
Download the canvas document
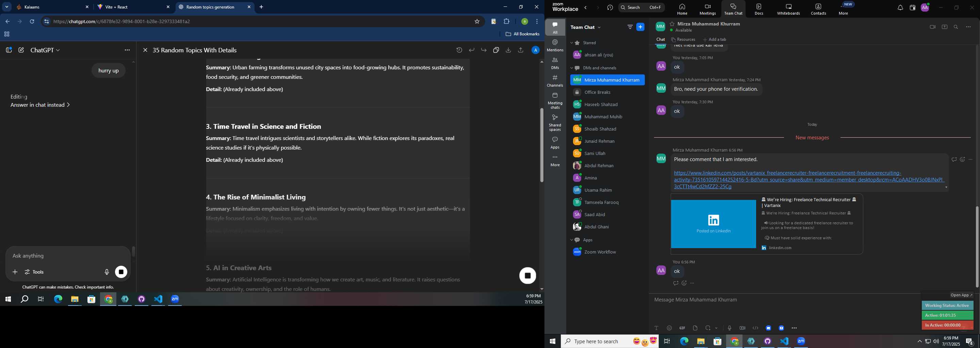pyautogui.click(x=509, y=50)
